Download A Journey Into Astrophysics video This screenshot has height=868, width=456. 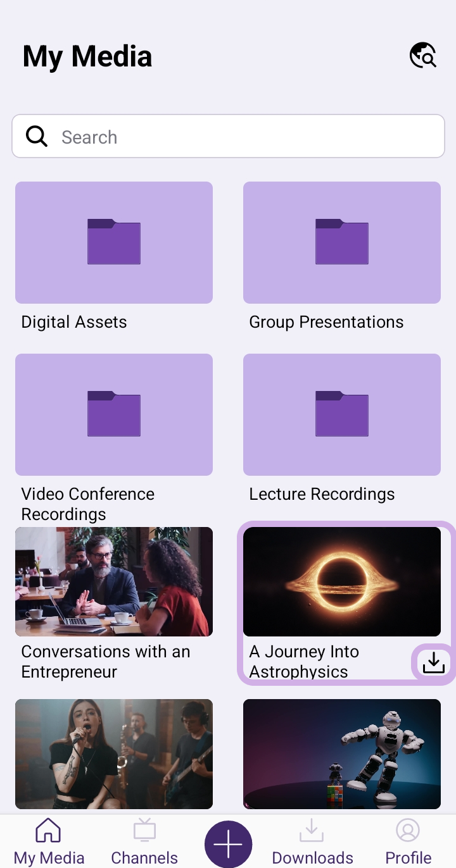pos(433,663)
